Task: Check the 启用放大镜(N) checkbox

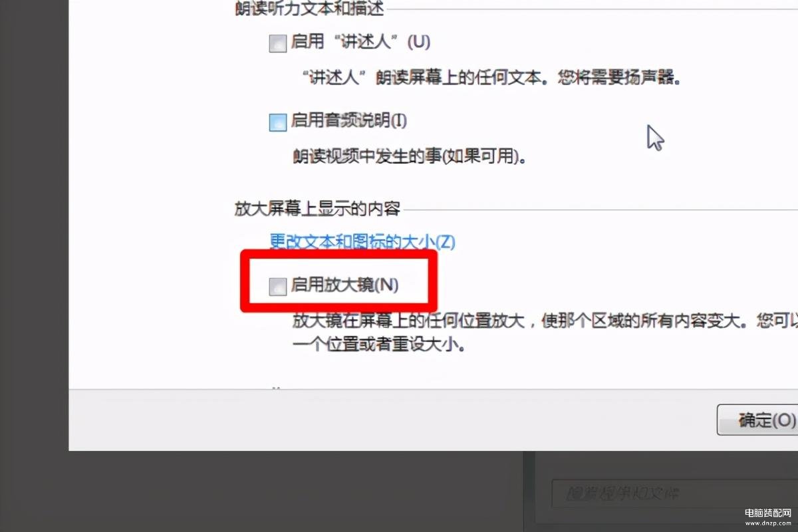Action: click(x=277, y=287)
